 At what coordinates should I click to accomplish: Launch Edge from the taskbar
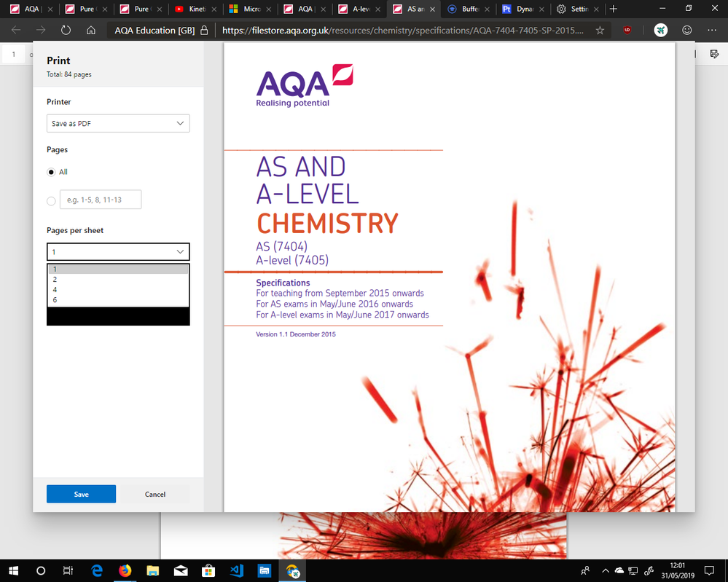pyautogui.click(x=97, y=570)
